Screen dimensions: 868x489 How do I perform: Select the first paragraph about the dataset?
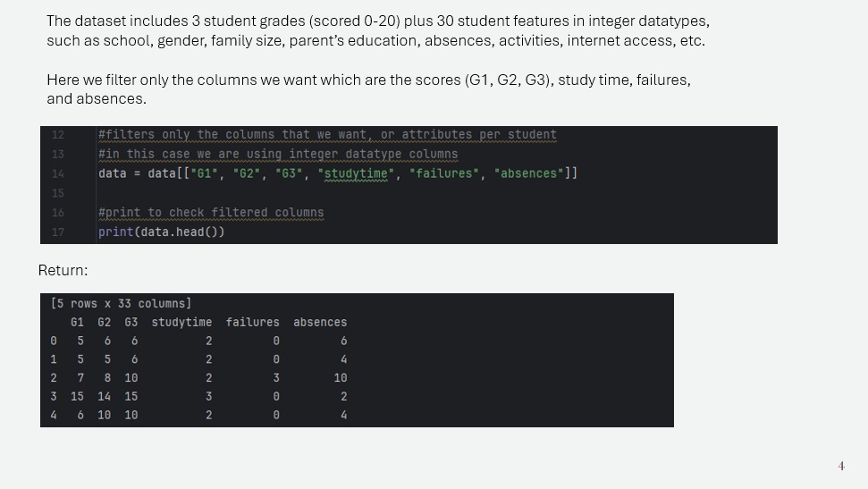point(378,31)
